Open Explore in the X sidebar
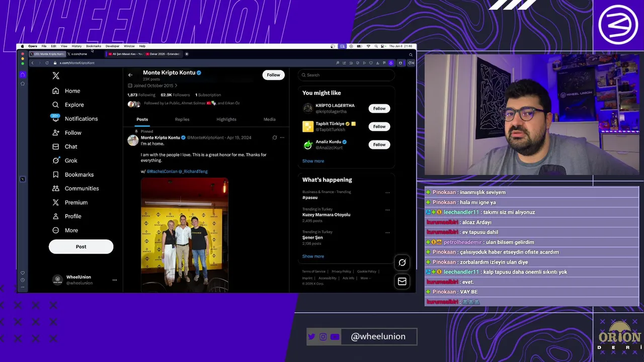Image resolution: width=644 pixels, height=362 pixels. click(68, 105)
